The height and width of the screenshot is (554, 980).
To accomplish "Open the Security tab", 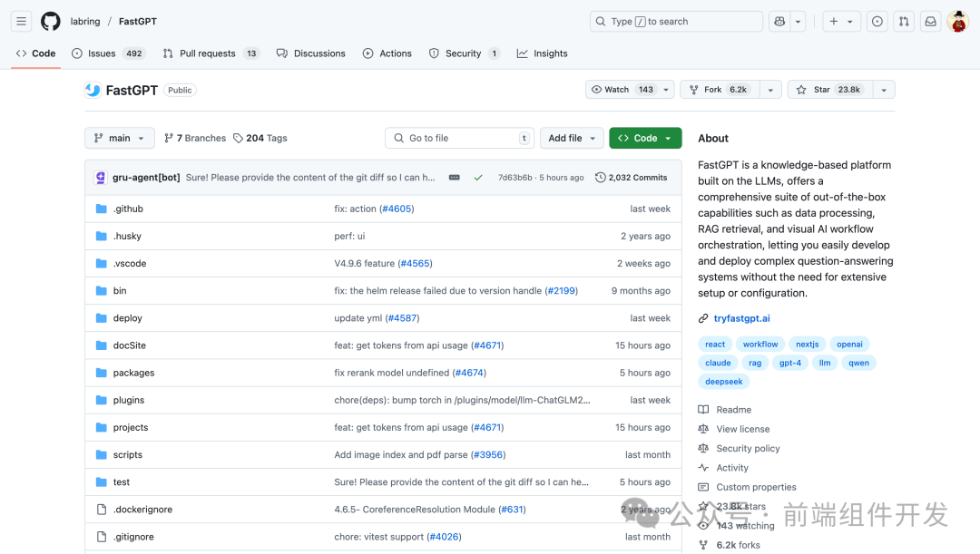I will (464, 53).
